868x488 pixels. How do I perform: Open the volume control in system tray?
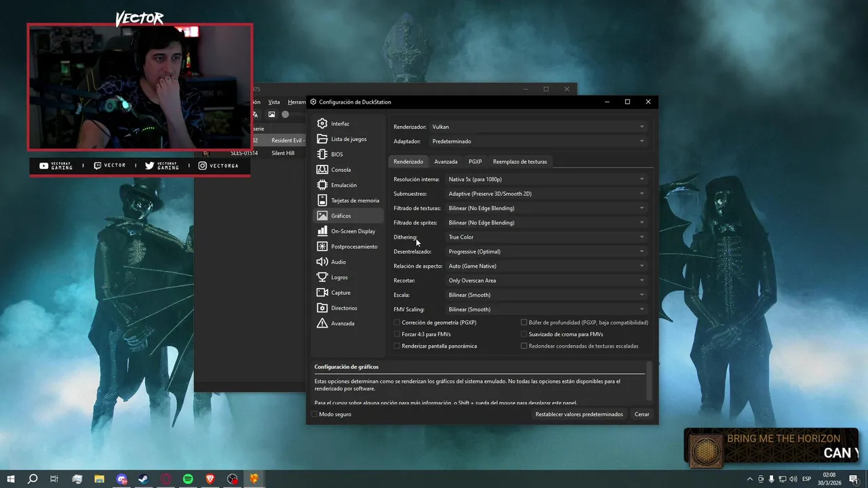[793, 479]
